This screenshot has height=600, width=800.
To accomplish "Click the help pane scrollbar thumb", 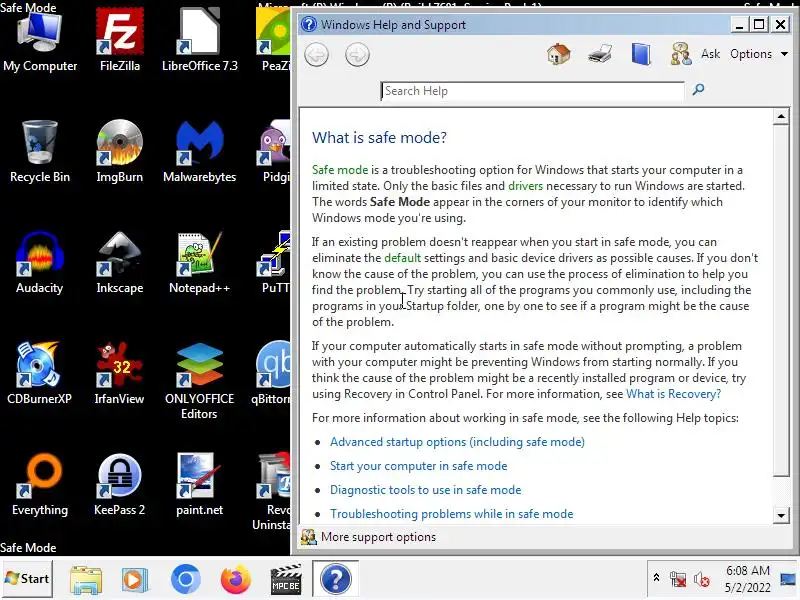I will coord(781,301).
